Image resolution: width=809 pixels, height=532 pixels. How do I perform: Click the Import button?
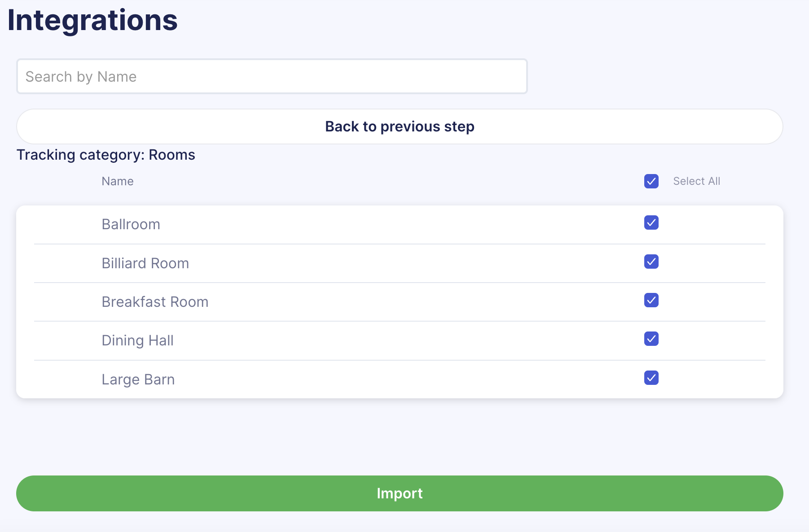pos(400,493)
